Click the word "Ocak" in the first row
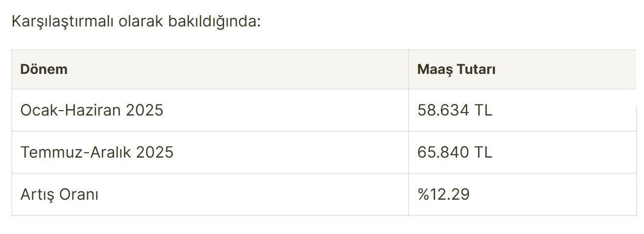This screenshot has height=234, width=644. (38, 110)
